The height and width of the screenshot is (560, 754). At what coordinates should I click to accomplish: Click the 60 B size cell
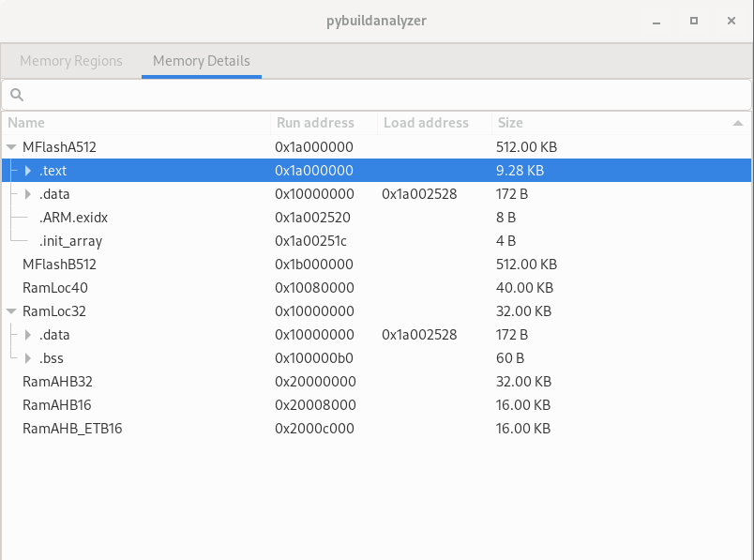tap(510, 358)
